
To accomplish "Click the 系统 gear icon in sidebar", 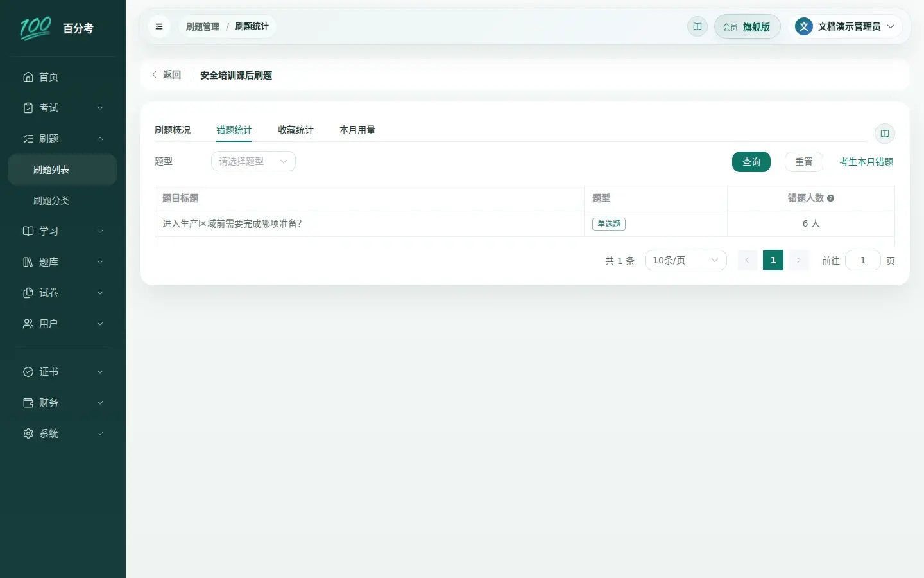I will tap(28, 433).
